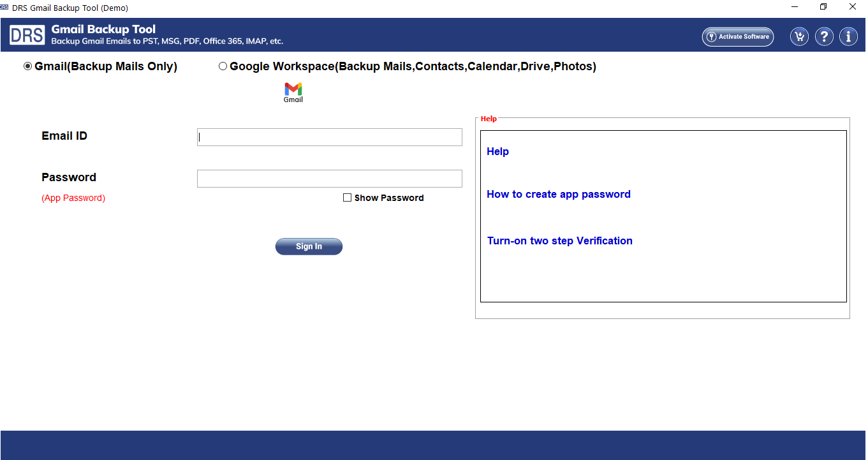Click the Gmail logo icon
Screen dimensions: 868x460
point(293,92)
